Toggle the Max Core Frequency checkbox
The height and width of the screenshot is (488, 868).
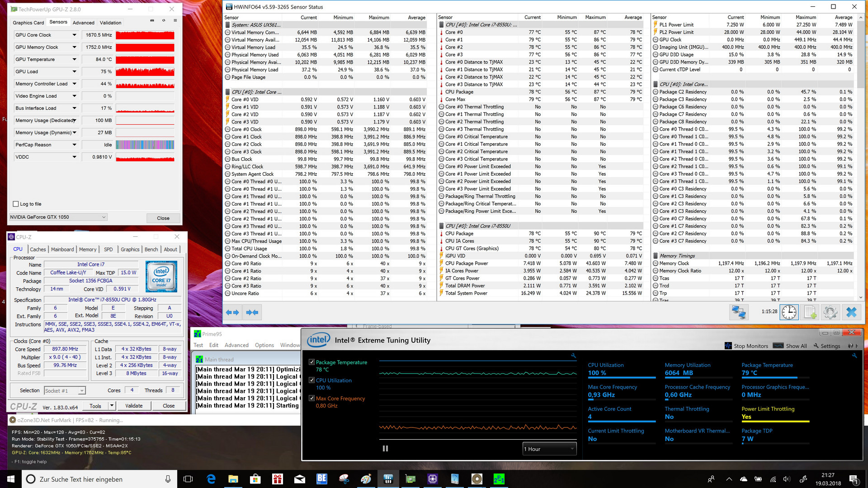[311, 399]
